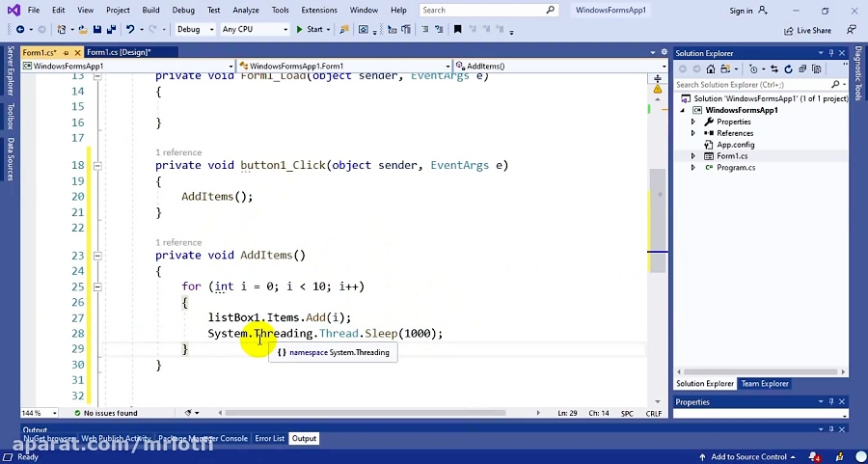
Task: Click the Comment out selected lines icon
Action: [x=425, y=29]
